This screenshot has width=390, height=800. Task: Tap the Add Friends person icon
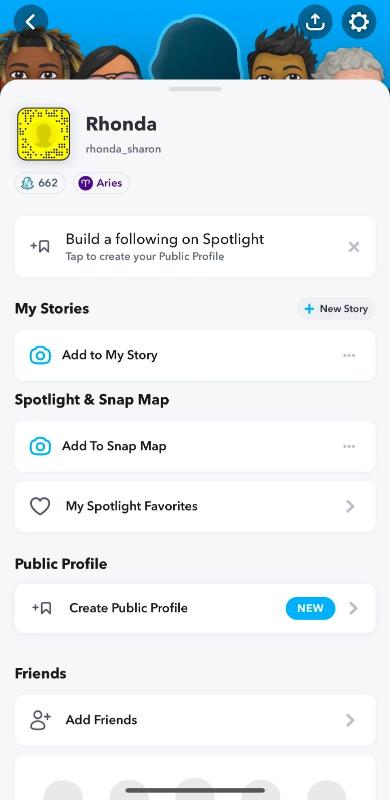tap(40, 720)
